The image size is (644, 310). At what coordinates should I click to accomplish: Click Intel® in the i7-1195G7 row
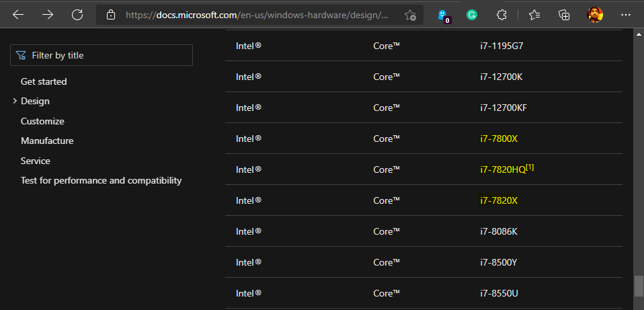(249, 46)
